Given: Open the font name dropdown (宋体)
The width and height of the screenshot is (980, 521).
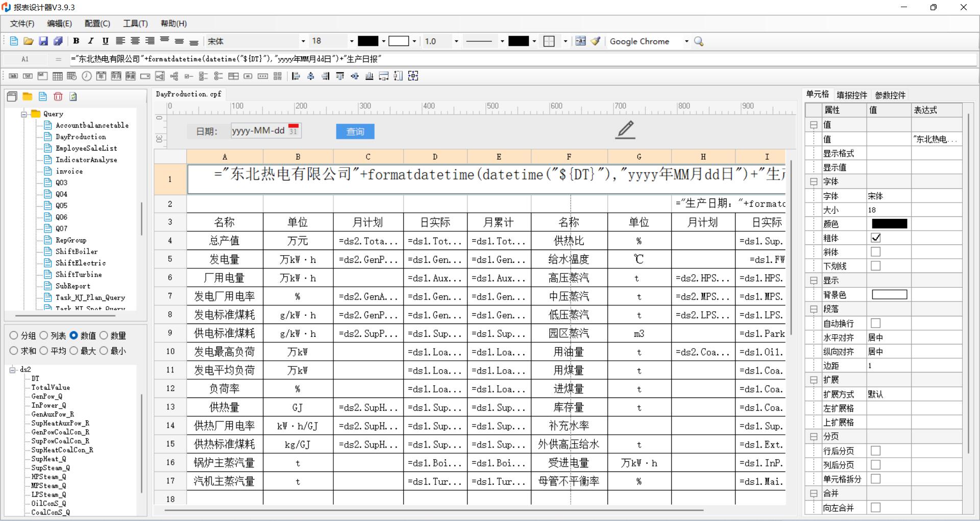Looking at the screenshot, I should (303, 41).
